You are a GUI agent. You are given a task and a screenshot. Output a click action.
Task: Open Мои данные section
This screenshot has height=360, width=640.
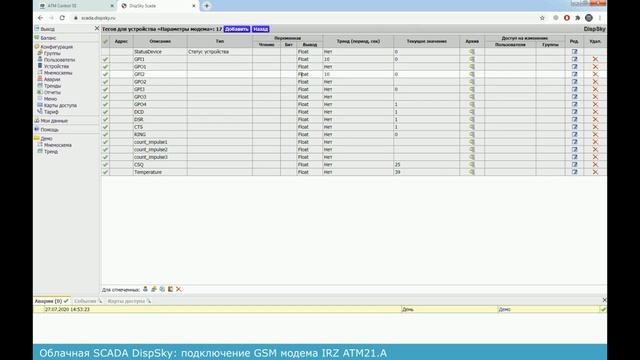click(x=54, y=121)
